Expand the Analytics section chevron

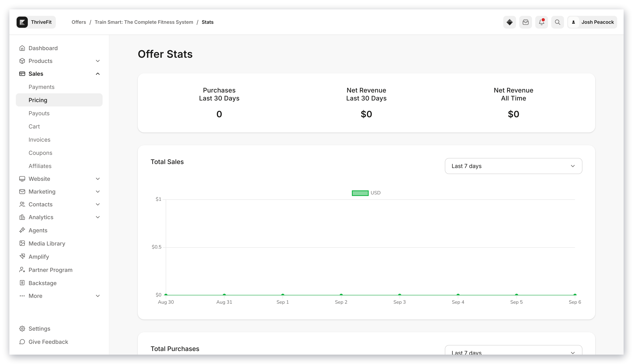(98, 217)
